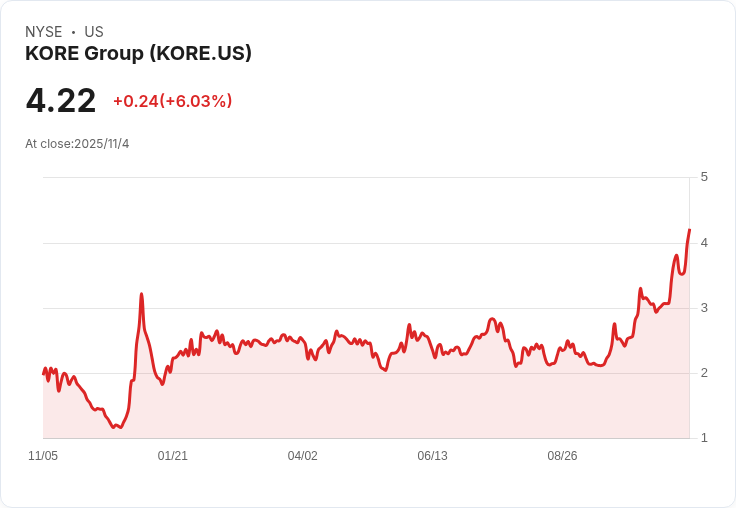The image size is (736, 508).
Task: Select the 08/26 date on x-axis
Action: click(x=562, y=456)
